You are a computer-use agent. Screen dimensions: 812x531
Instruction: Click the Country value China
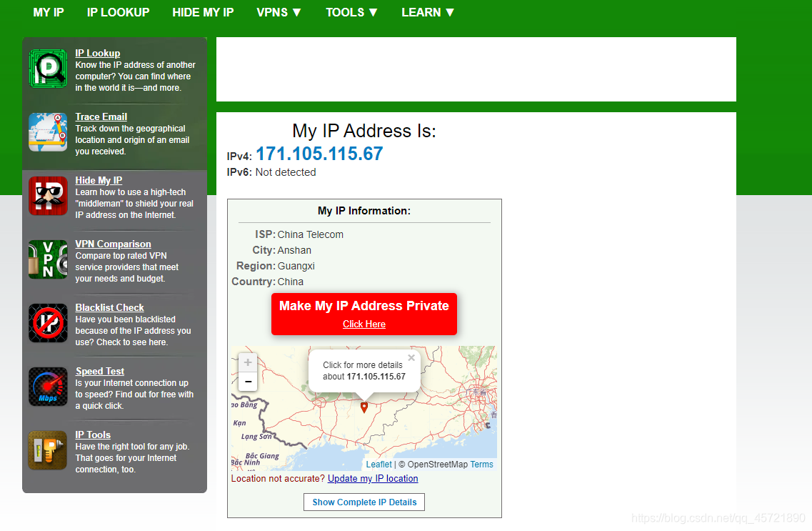[x=291, y=282]
